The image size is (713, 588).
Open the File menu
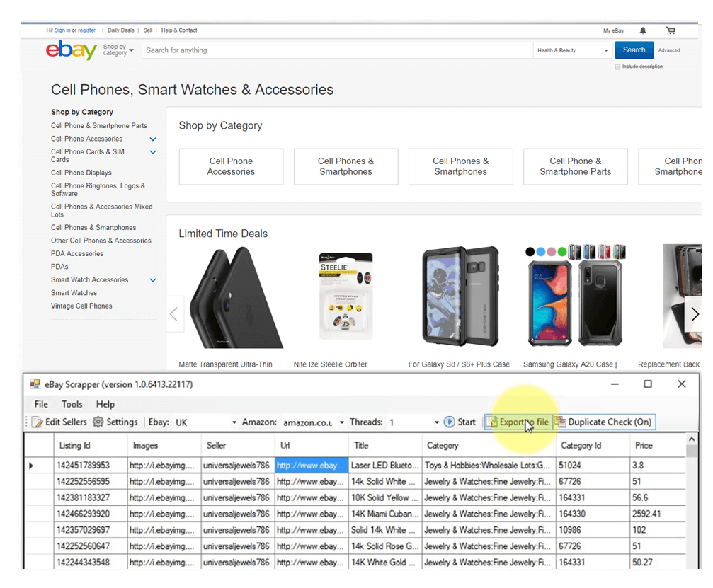pyautogui.click(x=41, y=404)
